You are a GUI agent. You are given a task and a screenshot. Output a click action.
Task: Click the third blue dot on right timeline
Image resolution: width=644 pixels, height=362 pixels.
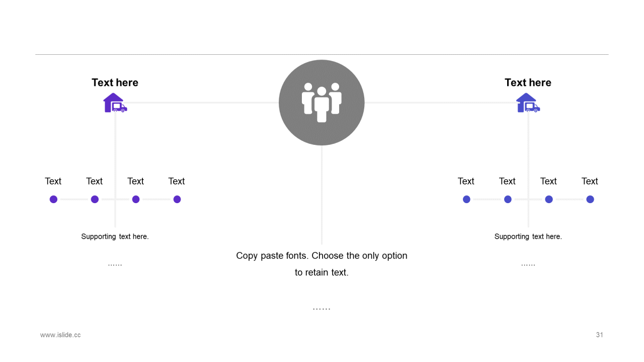[x=549, y=199]
